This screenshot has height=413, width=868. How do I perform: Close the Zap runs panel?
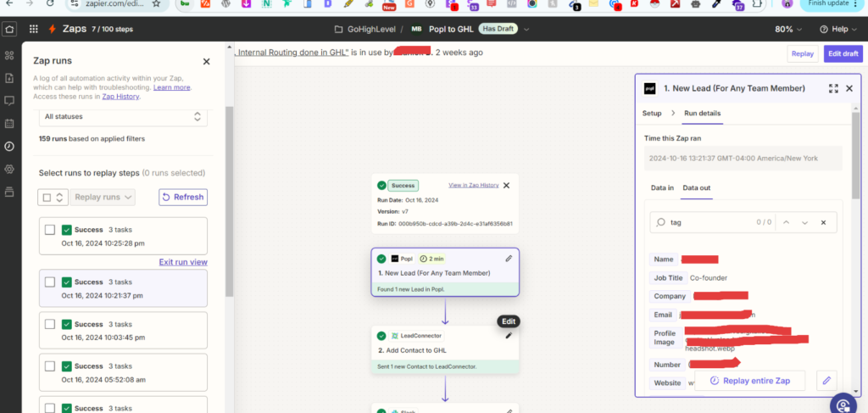tap(207, 61)
